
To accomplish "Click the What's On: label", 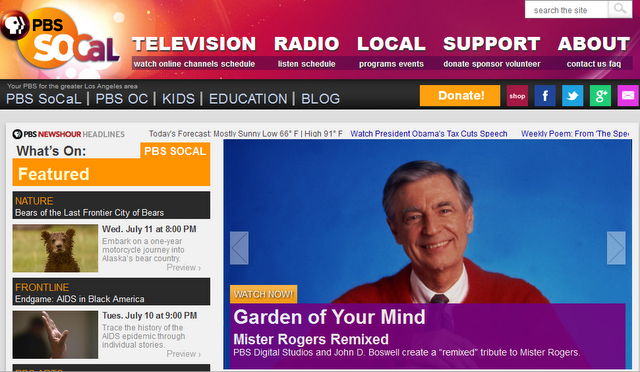I will (51, 151).
